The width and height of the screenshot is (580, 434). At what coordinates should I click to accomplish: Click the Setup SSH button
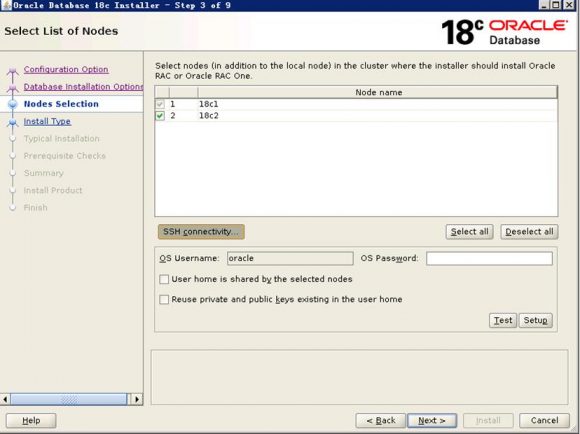[535, 320]
